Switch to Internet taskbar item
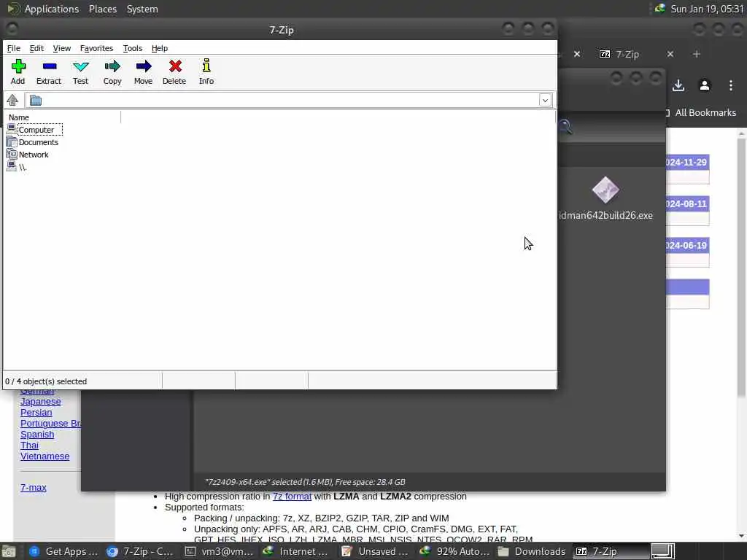Screen dimensions: 747x560 point(295,551)
